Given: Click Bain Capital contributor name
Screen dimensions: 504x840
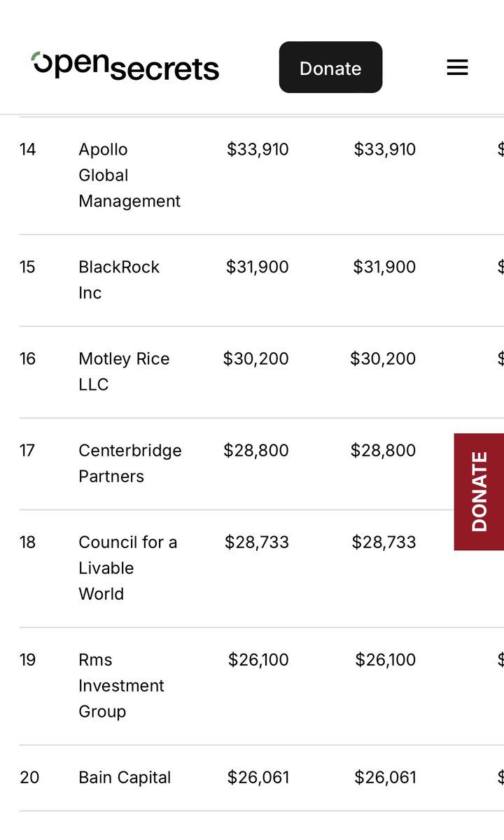Looking at the screenshot, I should point(125,777).
